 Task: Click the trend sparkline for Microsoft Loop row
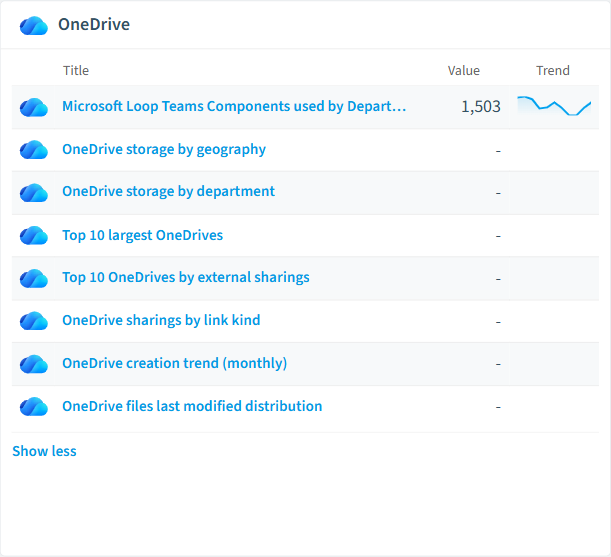[x=554, y=106]
